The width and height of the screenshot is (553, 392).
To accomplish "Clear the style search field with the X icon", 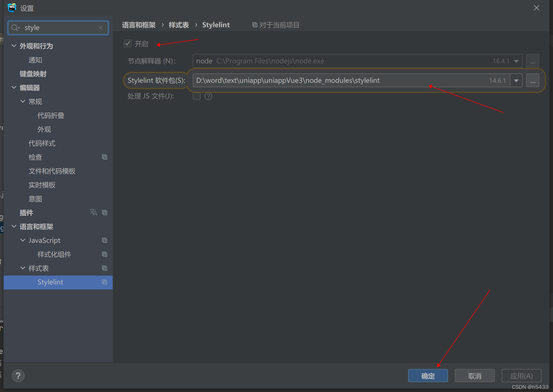I will click(x=100, y=28).
